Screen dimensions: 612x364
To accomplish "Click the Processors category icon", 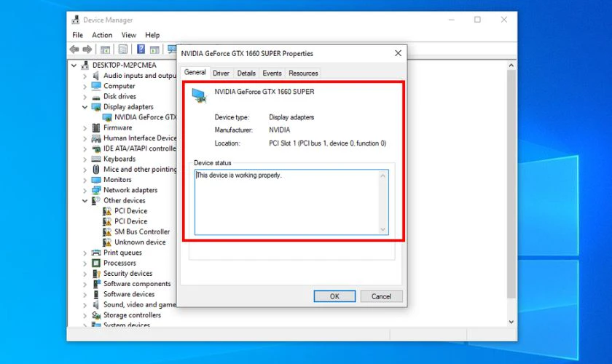I will tap(96, 263).
